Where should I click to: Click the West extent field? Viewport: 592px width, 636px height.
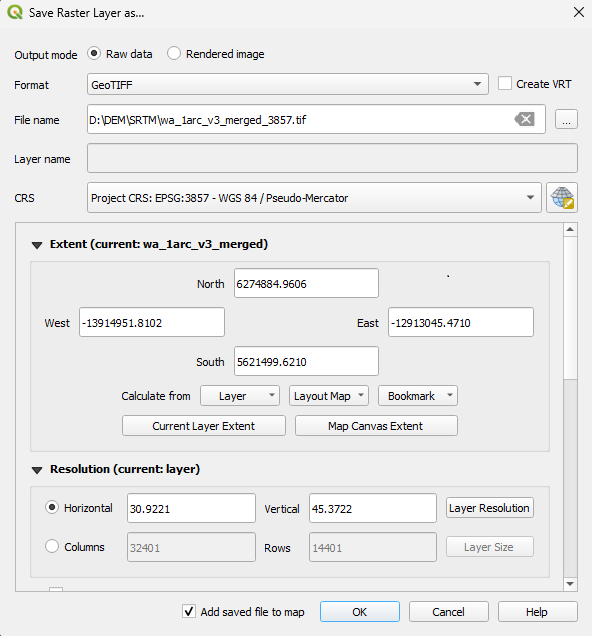152,322
